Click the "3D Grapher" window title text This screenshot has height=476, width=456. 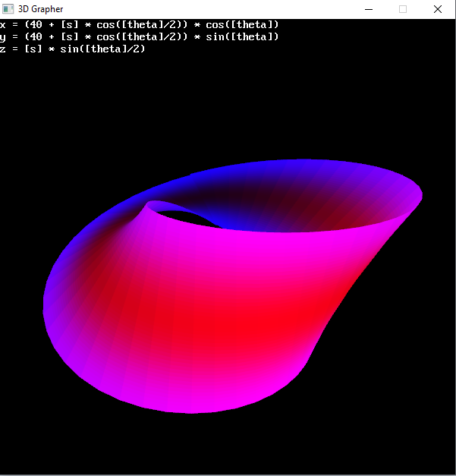(x=40, y=9)
